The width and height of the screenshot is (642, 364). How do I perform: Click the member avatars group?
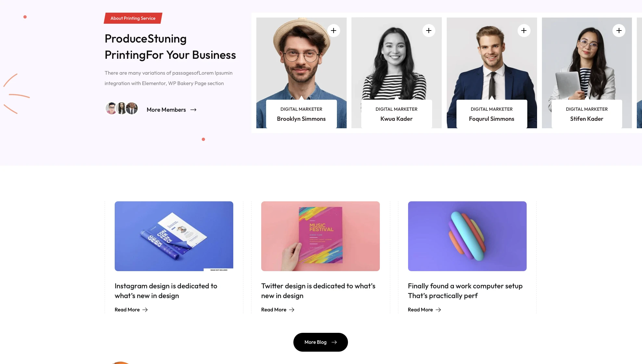(122, 108)
